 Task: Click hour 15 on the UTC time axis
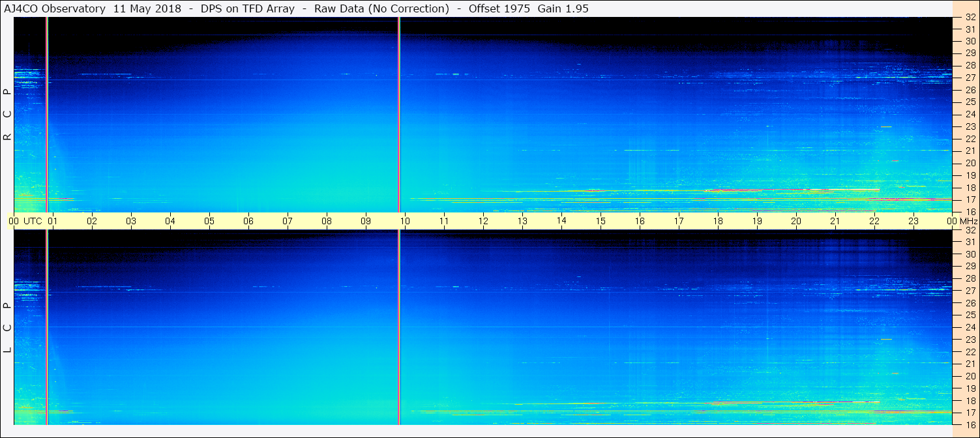coord(601,221)
